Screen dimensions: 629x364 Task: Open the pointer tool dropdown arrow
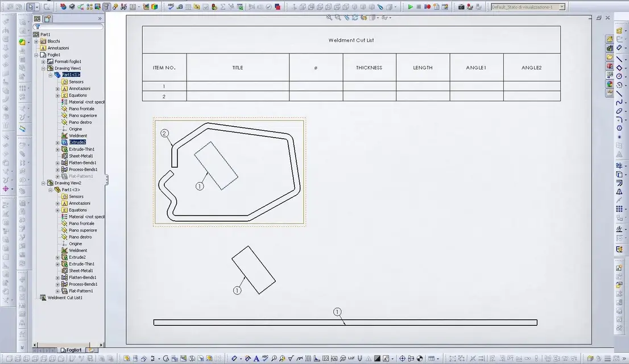[37, 7]
